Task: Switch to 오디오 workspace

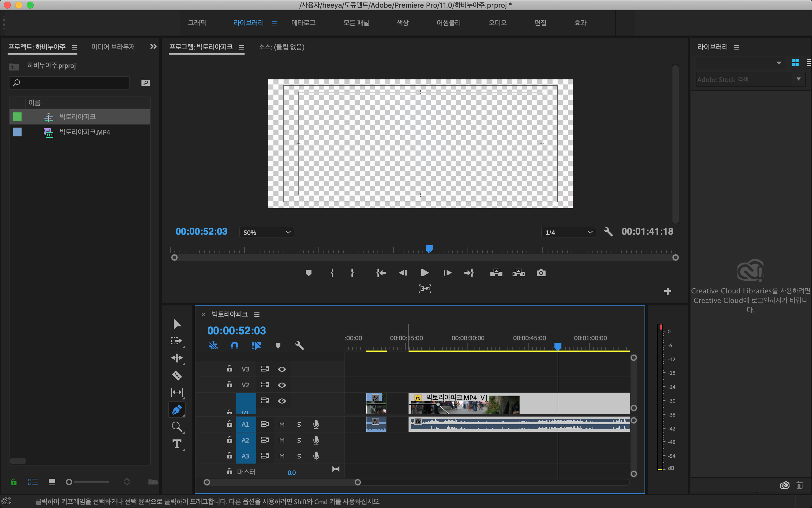Action: (x=498, y=23)
